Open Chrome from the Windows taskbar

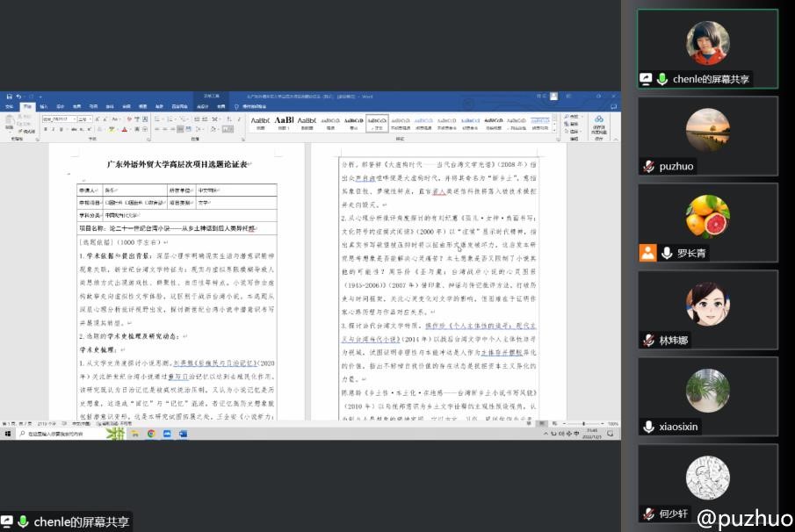(x=151, y=433)
